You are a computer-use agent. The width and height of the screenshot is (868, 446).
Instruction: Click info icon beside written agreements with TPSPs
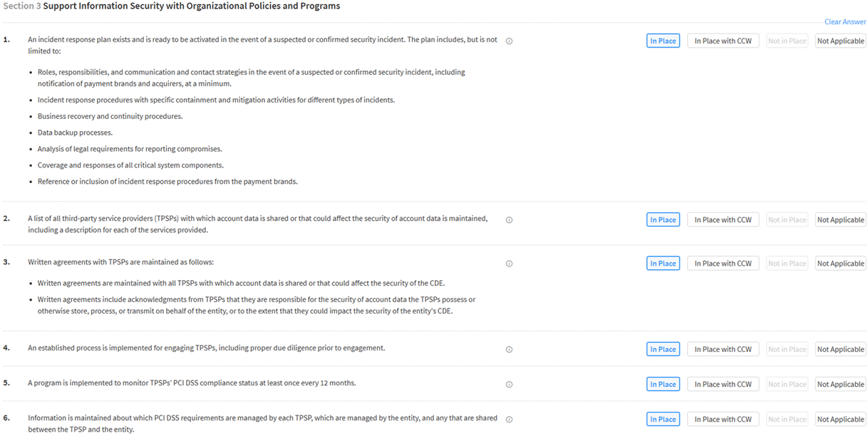pyautogui.click(x=509, y=264)
